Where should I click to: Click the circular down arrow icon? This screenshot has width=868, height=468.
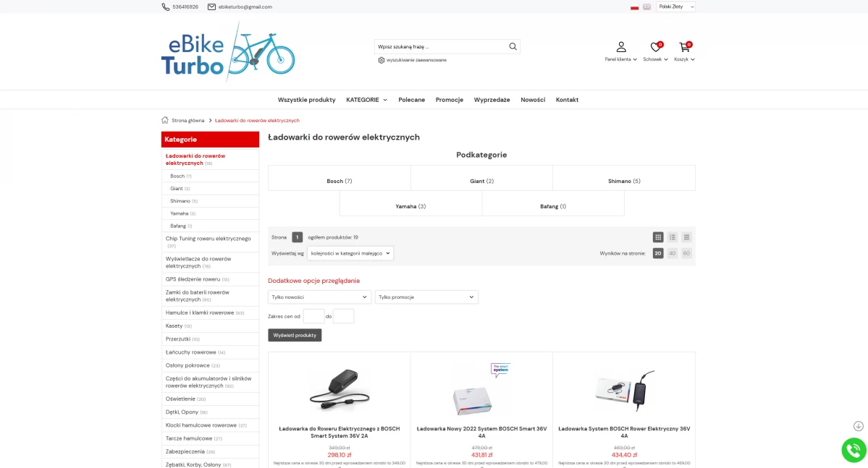(x=858, y=426)
